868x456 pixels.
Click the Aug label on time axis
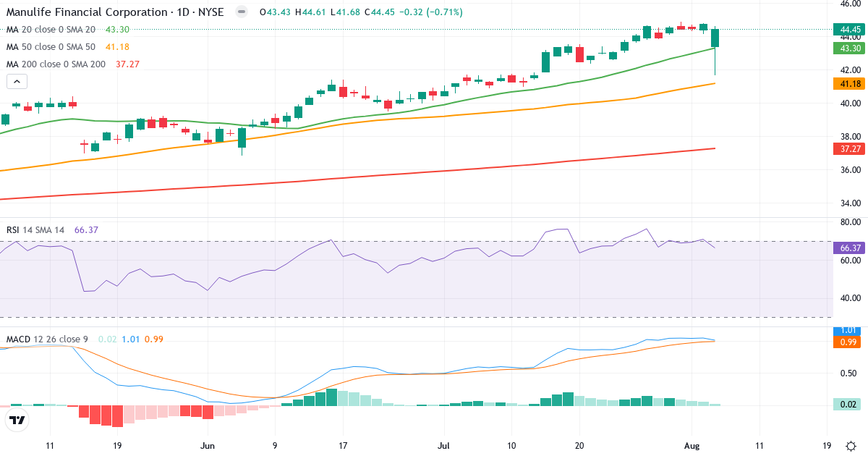pyautogui.click(x=692, y=446)
